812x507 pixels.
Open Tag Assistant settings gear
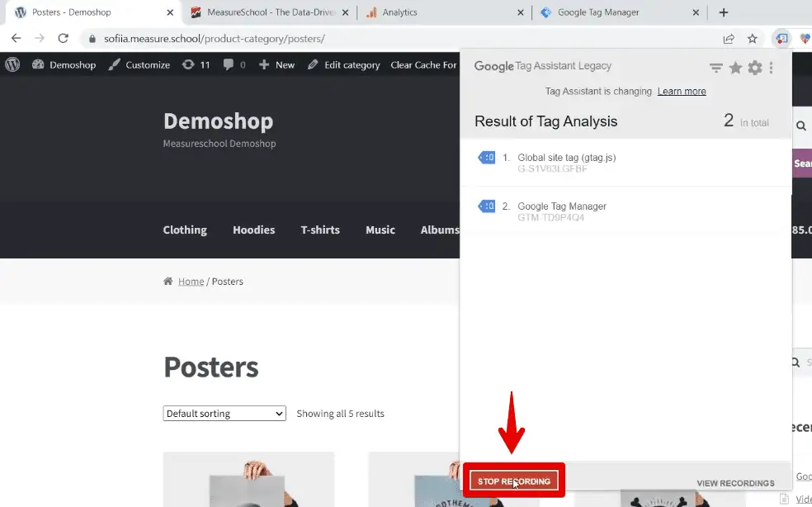[755, 68]
